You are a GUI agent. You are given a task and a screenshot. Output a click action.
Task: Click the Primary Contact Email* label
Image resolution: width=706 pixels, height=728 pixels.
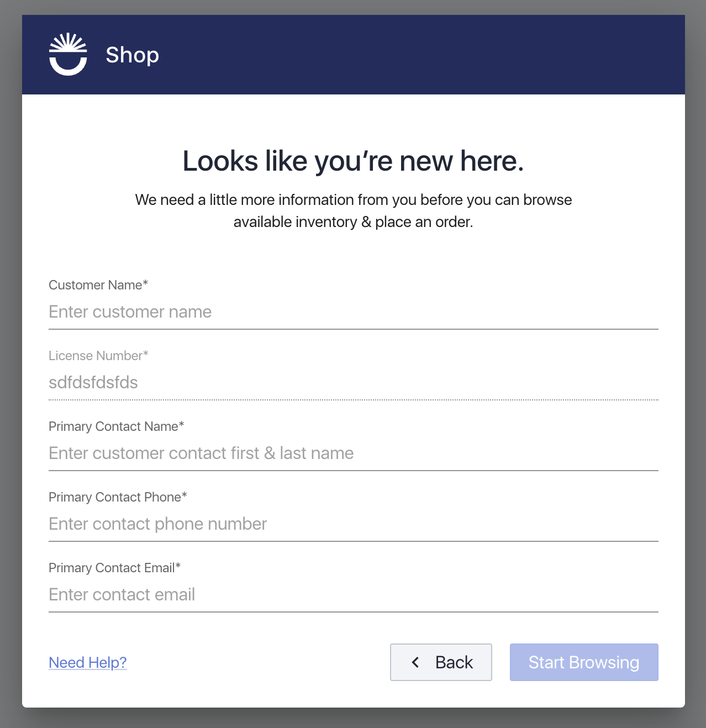(115, 568)
